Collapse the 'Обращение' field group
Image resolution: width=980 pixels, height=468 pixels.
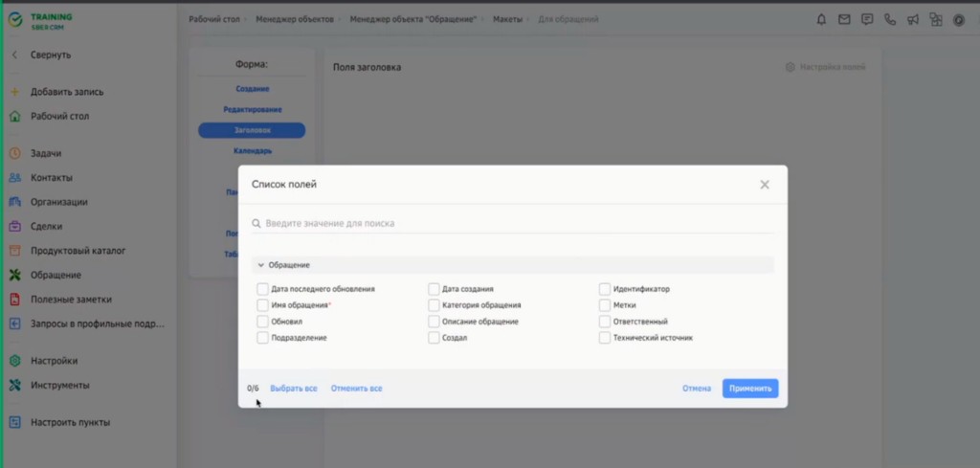point(260,265)
